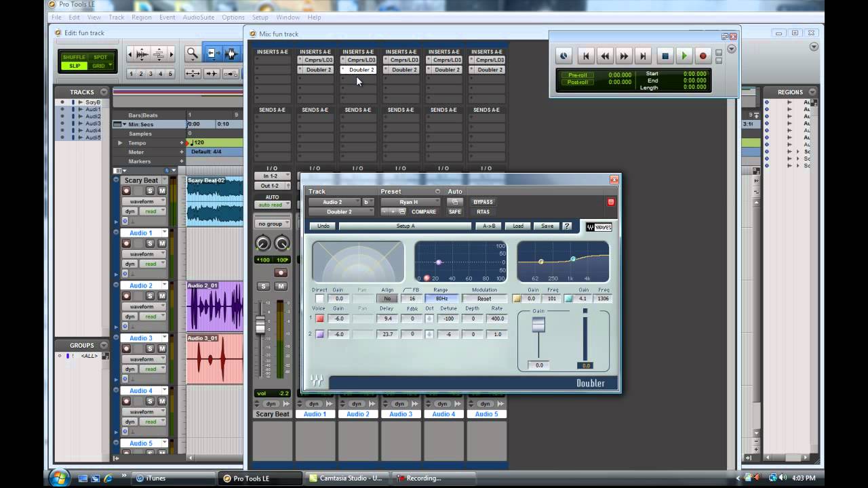Click the COMPARE button
The image size is (868, 488).
coord(425,211)
